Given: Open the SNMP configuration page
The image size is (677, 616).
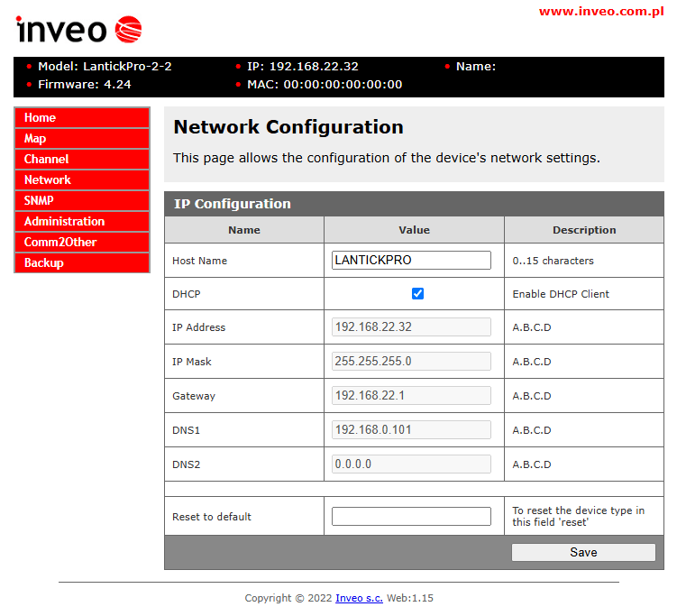Looking at the screenshot, I should coord(81,200).
